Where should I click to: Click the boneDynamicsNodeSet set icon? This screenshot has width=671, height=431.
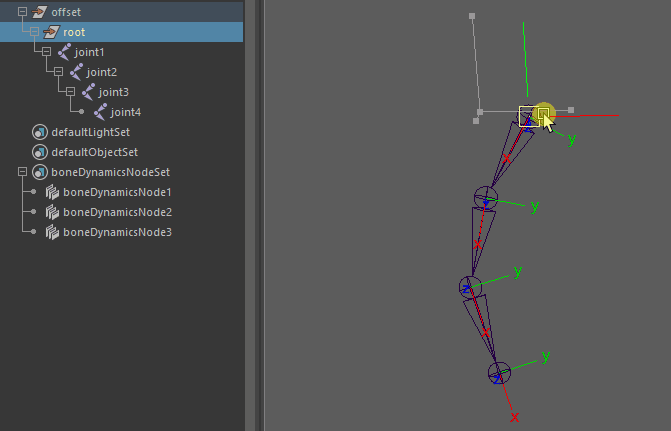(x=40, y=172)
